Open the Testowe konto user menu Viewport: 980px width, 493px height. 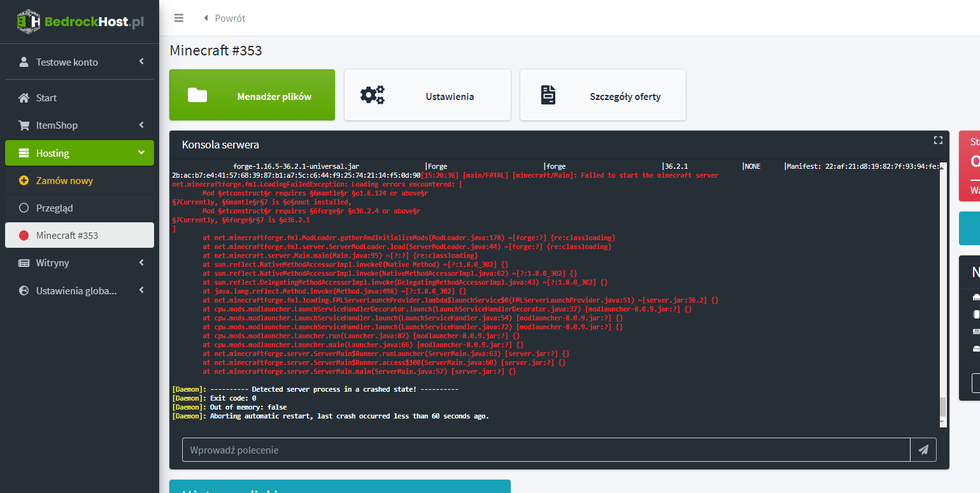pyautogui.click(x=80, y=62)
